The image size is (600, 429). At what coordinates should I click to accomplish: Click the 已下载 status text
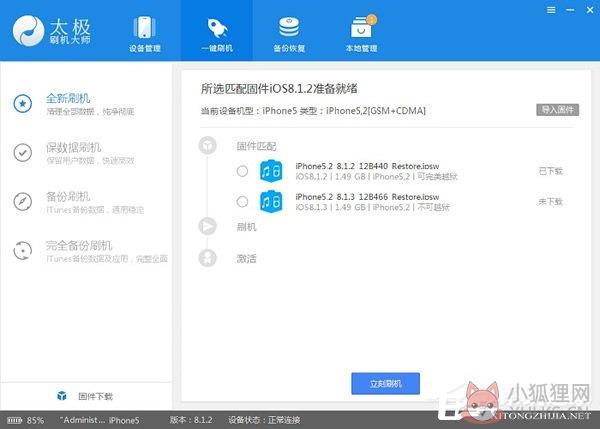551,171
